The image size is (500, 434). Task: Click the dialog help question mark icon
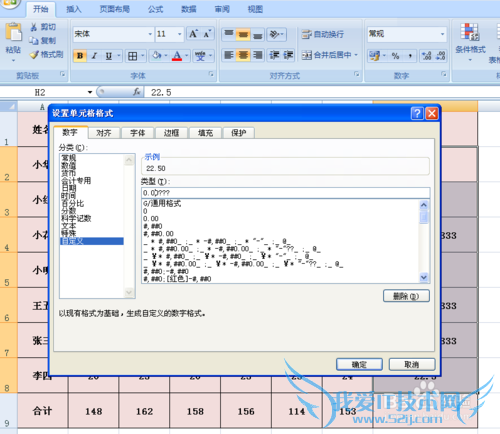(417, 113)
